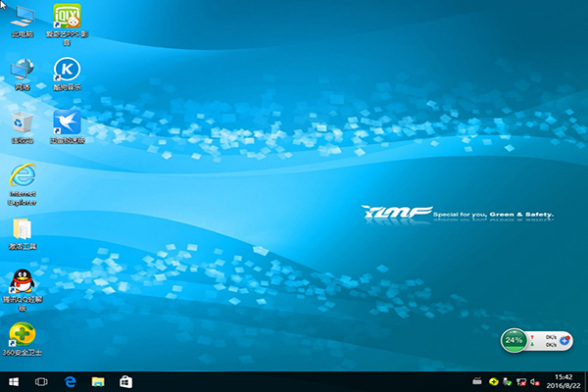Image resolution: width=588 pixels, height=392 pixels.
Task: Open Task View on the taskbar
Action: click(41, 382)
